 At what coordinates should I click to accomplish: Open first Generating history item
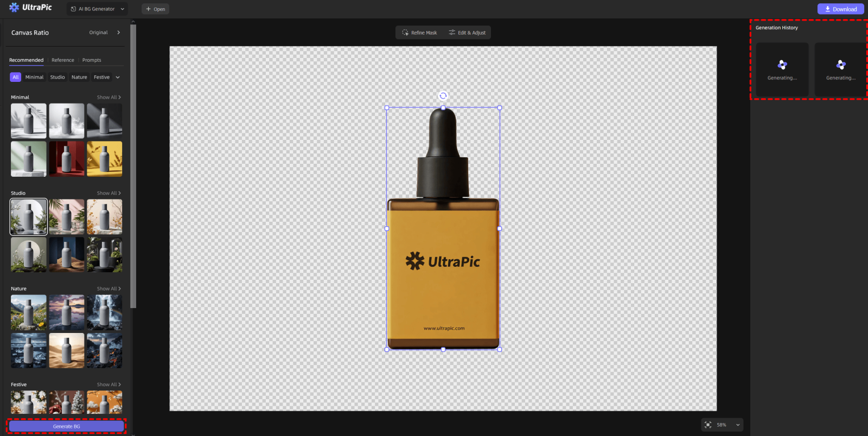coord(782,70)
